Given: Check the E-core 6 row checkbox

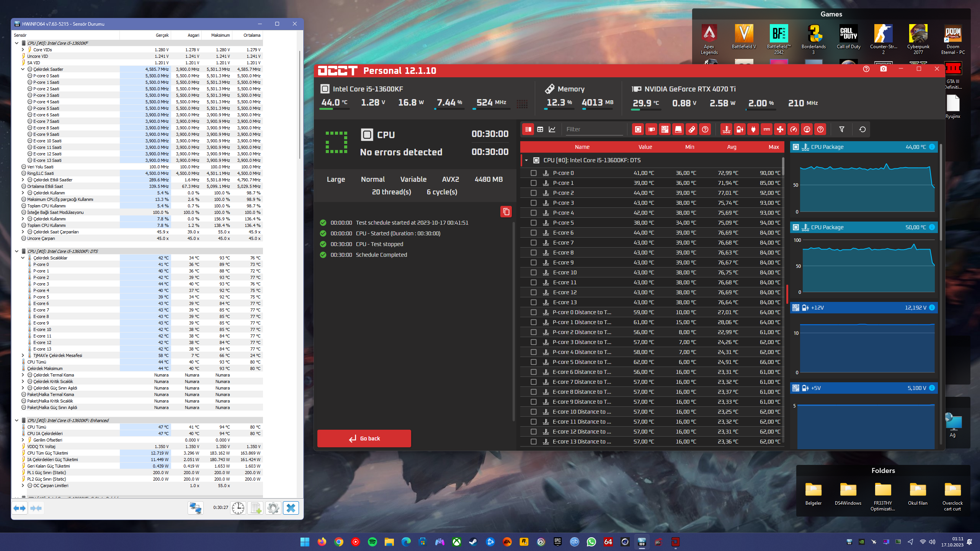Looking at the screenshot, I should 534,233.
